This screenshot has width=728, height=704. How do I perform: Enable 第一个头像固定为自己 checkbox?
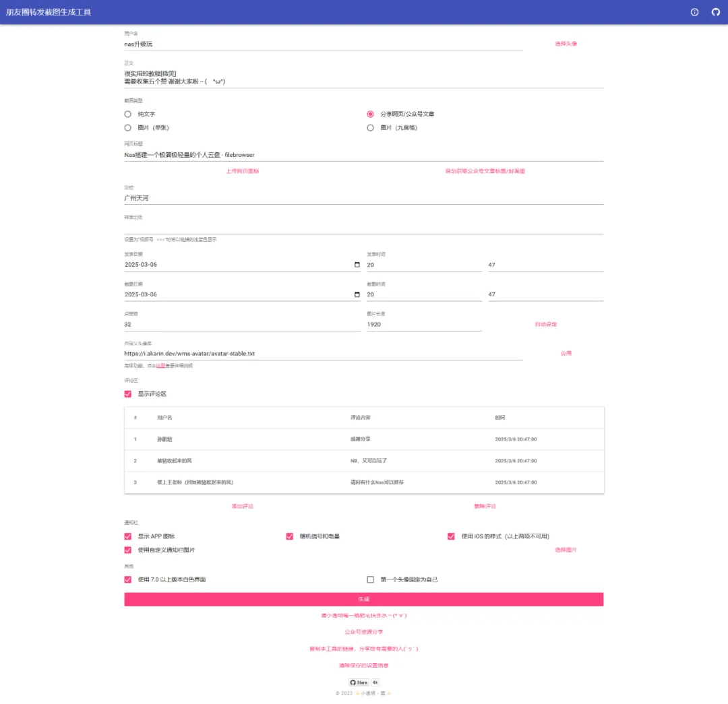pyautogui.click(x=370, y=579)
